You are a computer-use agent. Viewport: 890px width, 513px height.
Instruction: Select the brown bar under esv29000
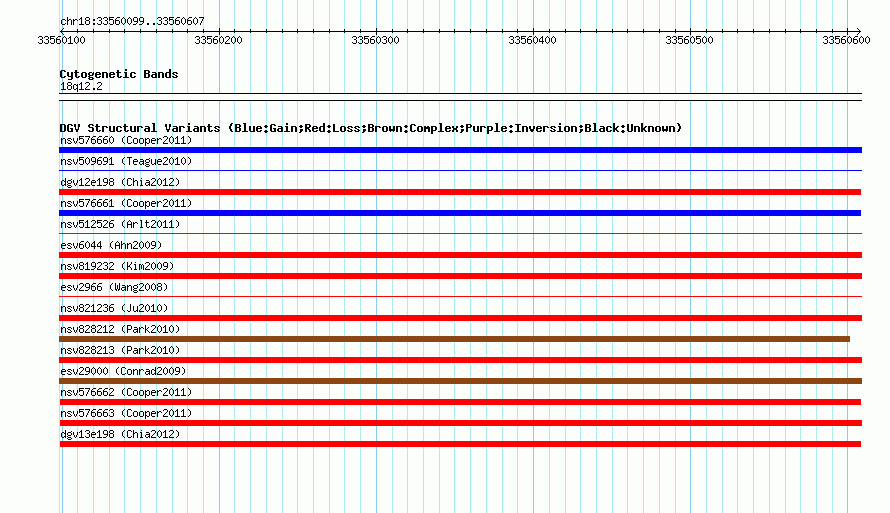pyautogui.click(x=460, y=381)
